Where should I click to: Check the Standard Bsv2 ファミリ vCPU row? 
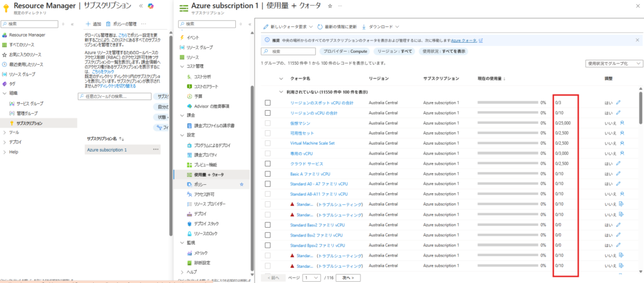coord(268,235)
